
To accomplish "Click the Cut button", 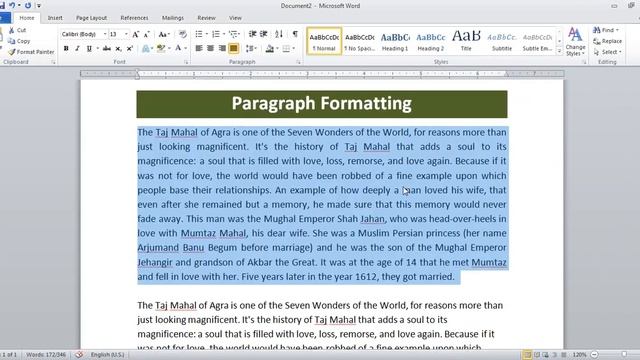I will (17, 30).
